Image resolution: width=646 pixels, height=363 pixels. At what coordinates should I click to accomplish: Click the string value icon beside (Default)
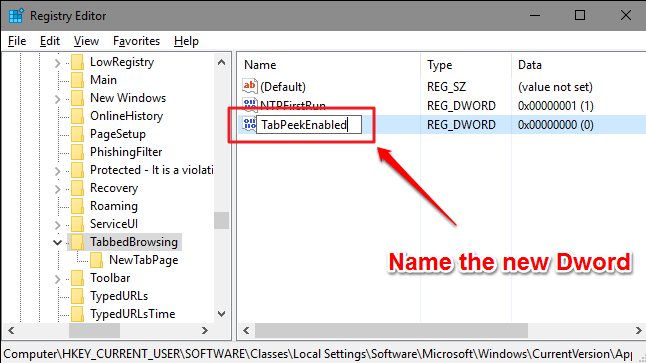pos(250,86)
